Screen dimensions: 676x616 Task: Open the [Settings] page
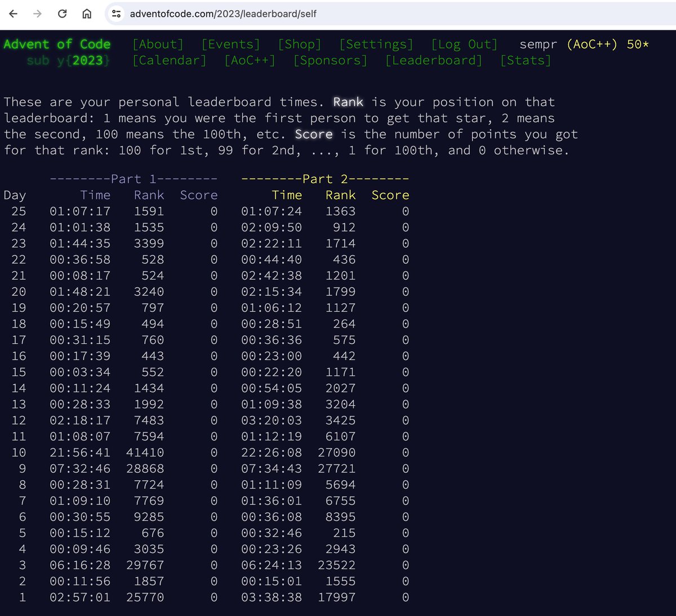click(376, 44)
